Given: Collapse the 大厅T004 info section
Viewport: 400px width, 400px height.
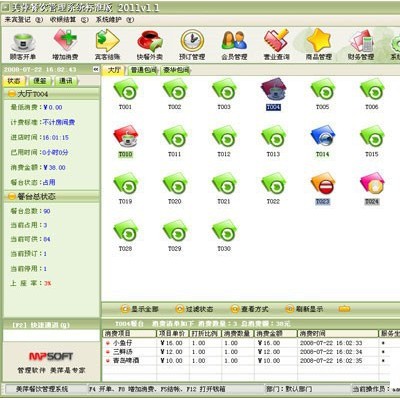Looking at the screenshot, I should (x=12, y=94).
